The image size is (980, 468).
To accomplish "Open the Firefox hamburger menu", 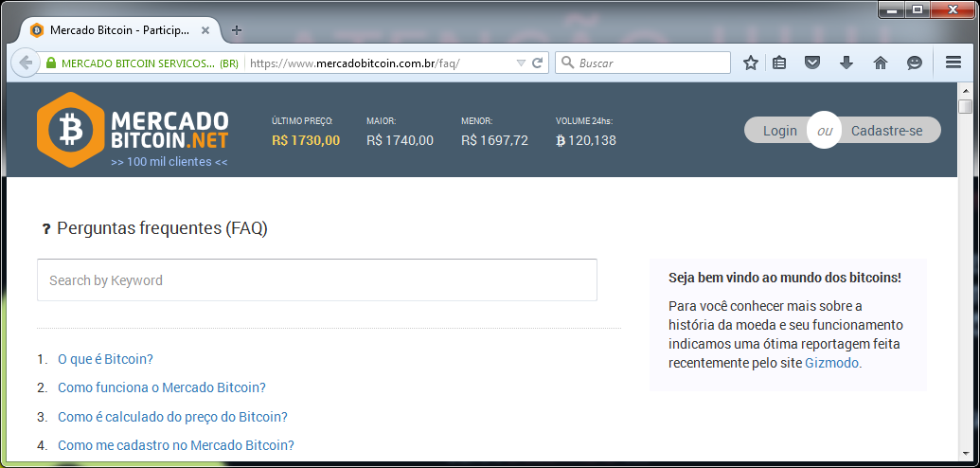I will 953,63.
